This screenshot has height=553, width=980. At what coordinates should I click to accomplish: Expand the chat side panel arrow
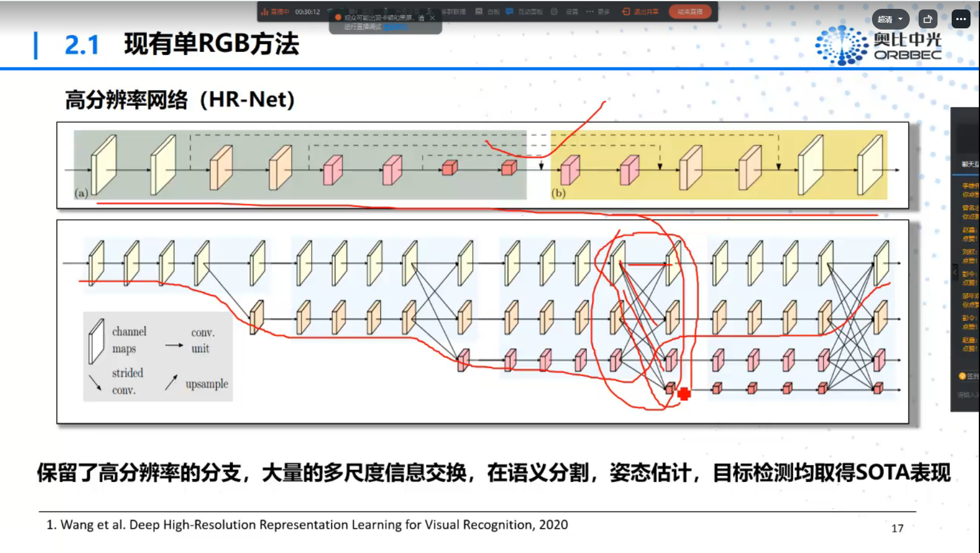955,272
